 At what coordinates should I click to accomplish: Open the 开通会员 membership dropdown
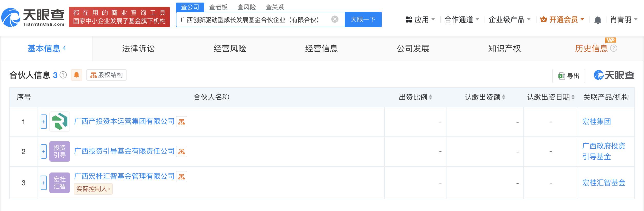(x=562, y=20)
